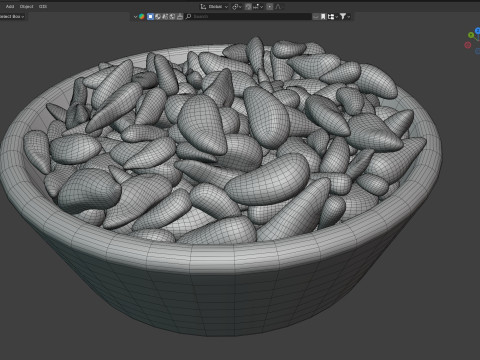Open the proportional editing falloff curve
The height and width of the screenshot is (360, 480).
tap(278, 6)
